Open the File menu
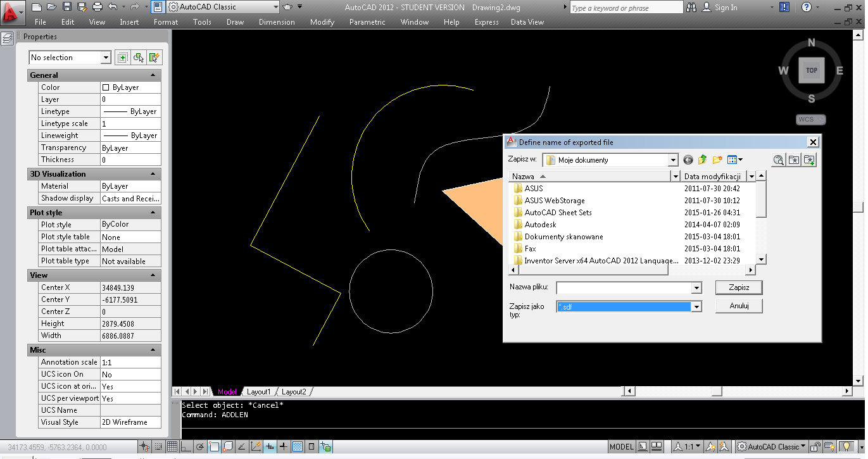Screen dimensions: 868x459 point(41,22)
